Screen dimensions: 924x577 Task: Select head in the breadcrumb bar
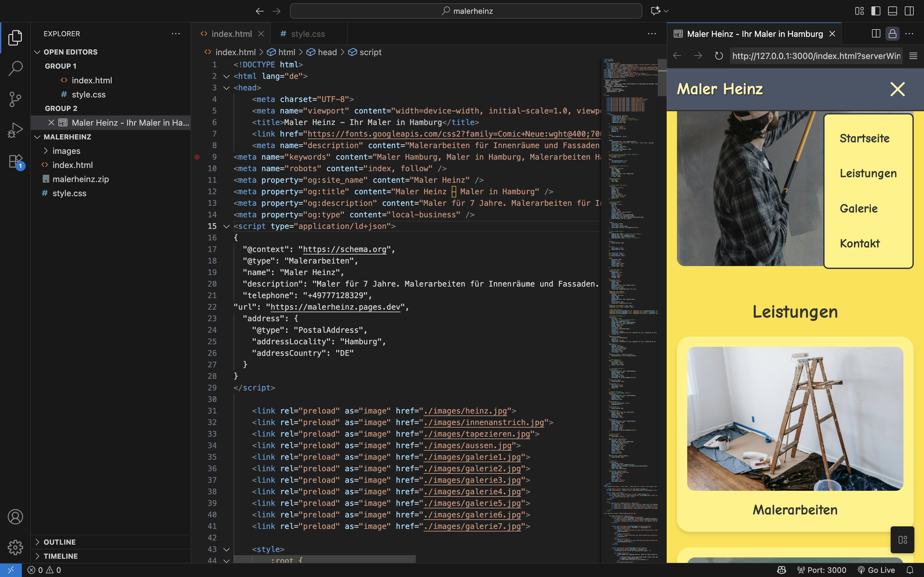328,52
